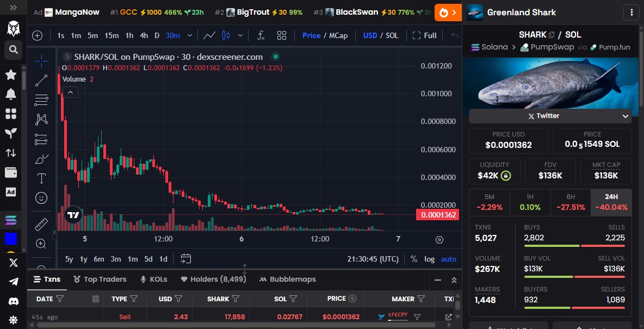The width and height of the screenshot is (644, 329).
Task: Copy the SHARK token address icon
Action: pyautogui.click(x=552, y=35)
